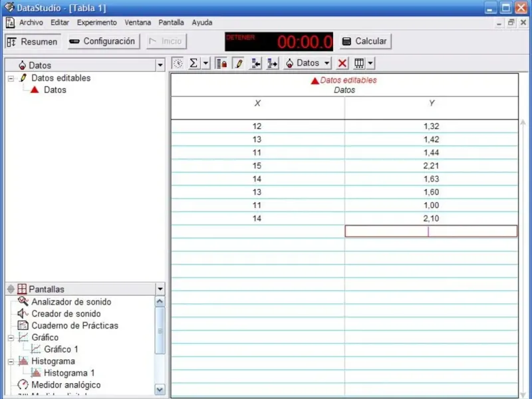The height and width of the screenshot is (399, 532).
Task: Click the table column settings icon
Action: 359,63
